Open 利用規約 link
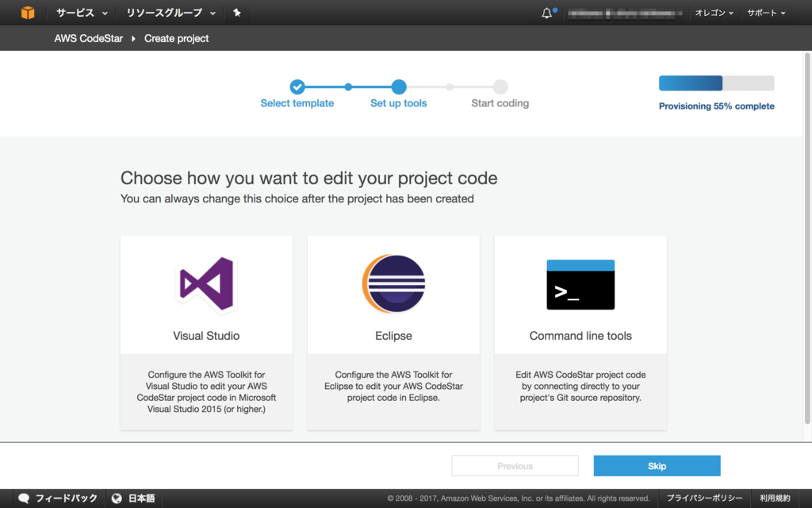Image resolution: width=812 pixels, height=508 pixels. [775, 498]
